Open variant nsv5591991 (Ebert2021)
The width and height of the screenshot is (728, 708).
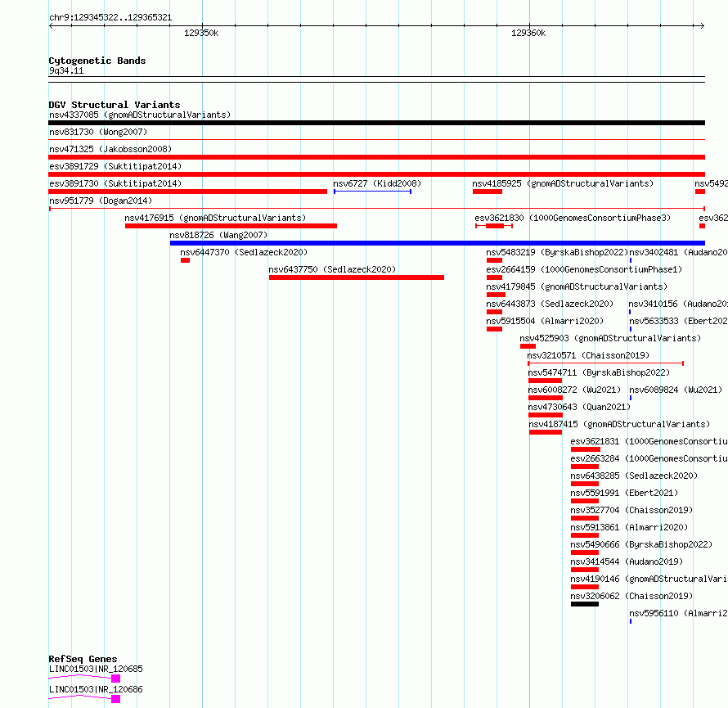tap(624, 493)
